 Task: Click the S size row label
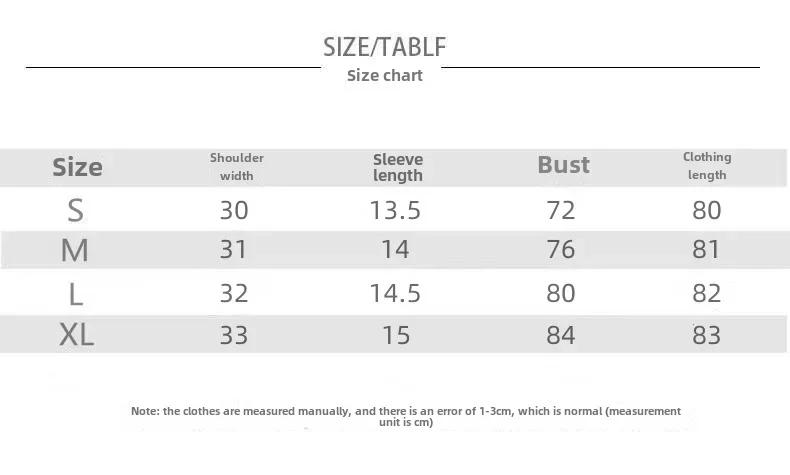(x=75, y=210)
